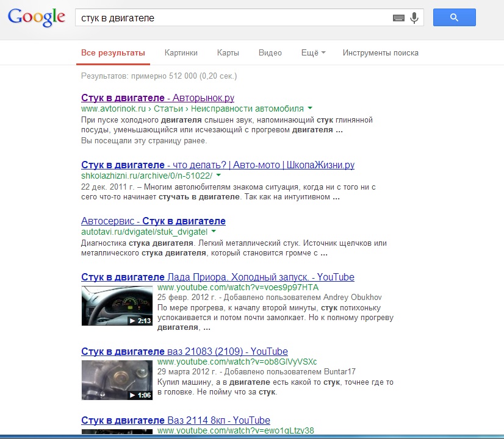Play the Лада Приора video thumbnail
504x439 pixels.
pyautogui.click(x=117, y=305)
